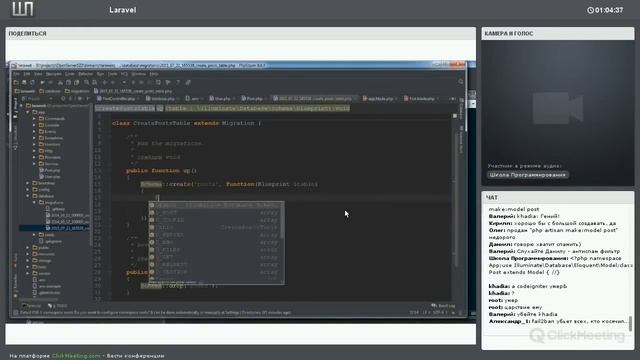Click the camera placeholder icon in video panel
The width and height of the screenshot is (640, 360).
coord(558,108)
